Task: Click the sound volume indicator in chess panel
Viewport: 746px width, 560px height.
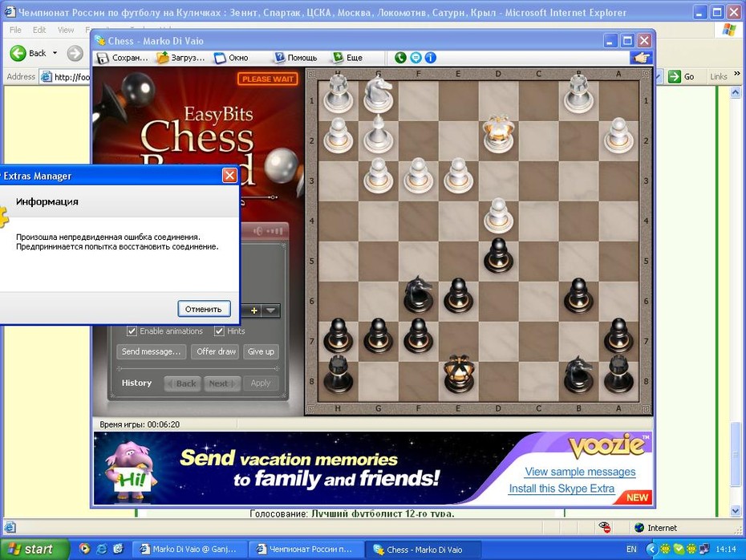Action: coord(268,231)
